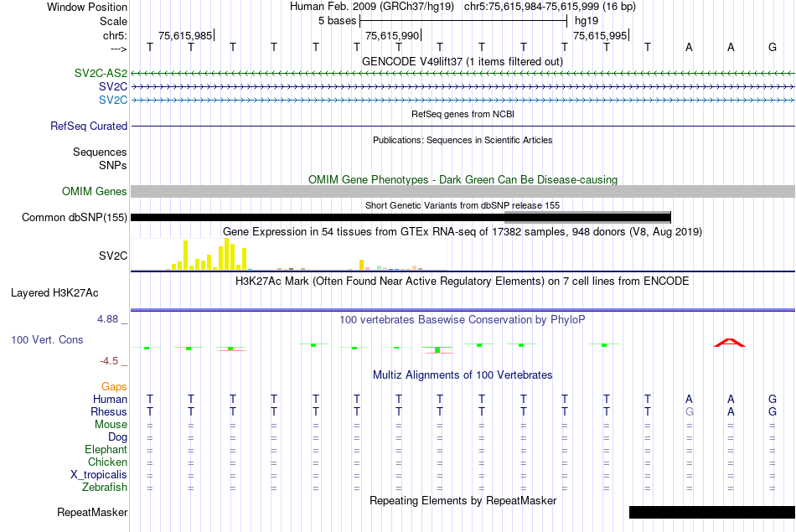
Task: Open the 100 Vert. Cons label
Action: [47, 339]
